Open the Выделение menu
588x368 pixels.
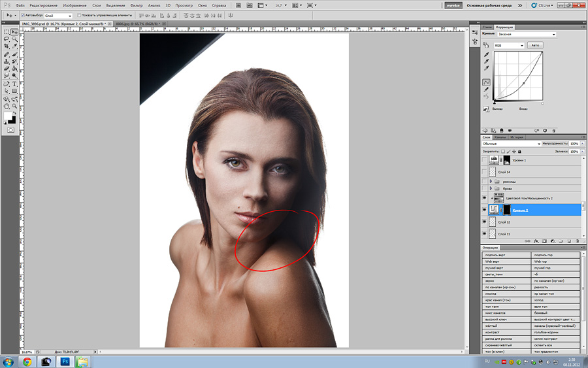116,6
